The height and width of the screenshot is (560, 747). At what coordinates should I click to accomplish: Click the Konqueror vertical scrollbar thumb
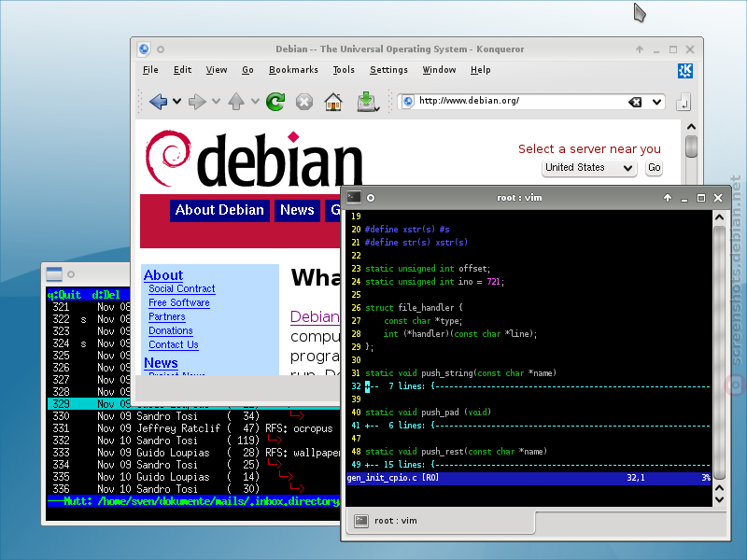[x=691, y=146]
